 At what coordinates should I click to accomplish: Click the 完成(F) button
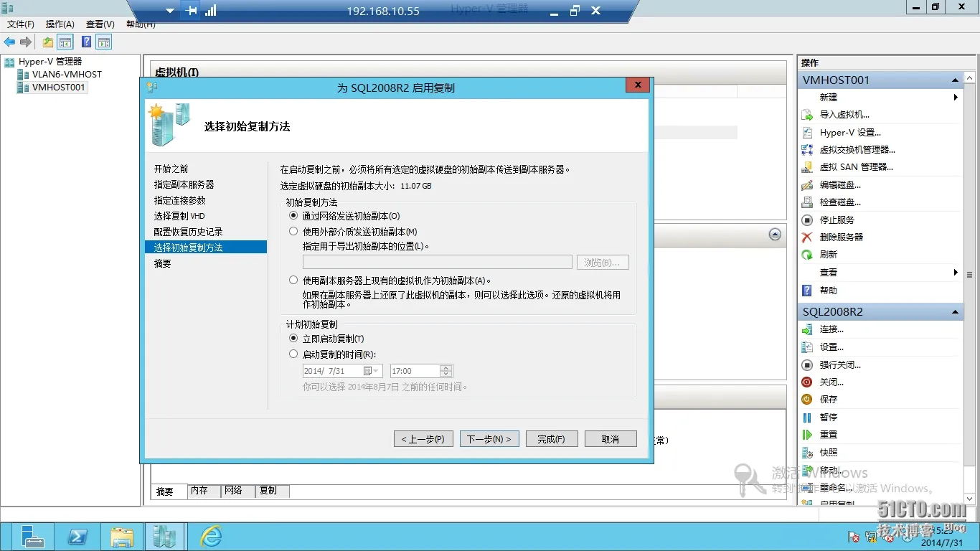pos(552,439)
